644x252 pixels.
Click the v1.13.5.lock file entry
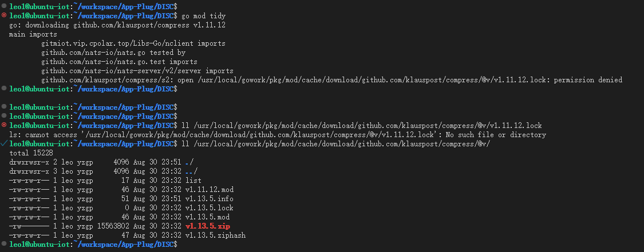pos(210,208)
